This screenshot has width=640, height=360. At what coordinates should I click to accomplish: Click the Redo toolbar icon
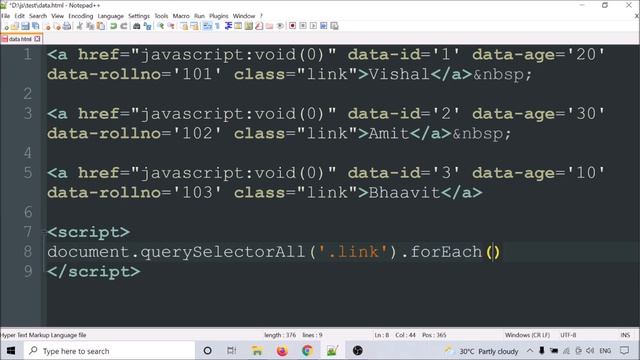tap(124, 26)
